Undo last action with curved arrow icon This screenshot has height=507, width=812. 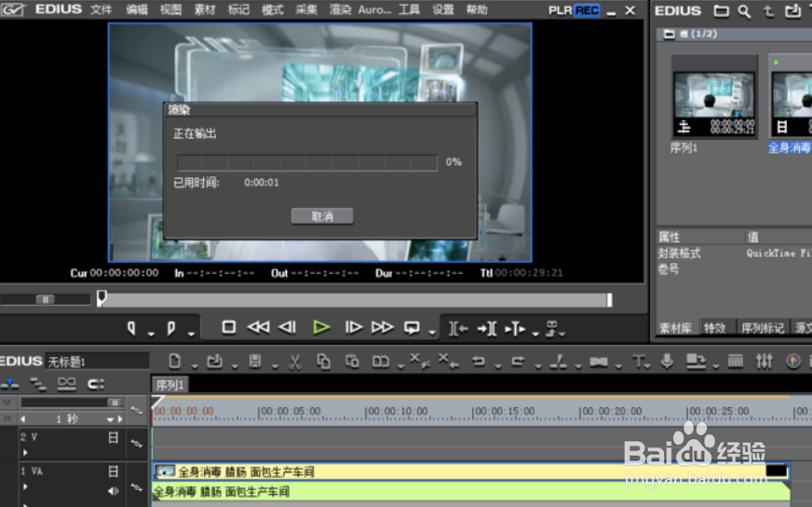[x=479, y=361]
